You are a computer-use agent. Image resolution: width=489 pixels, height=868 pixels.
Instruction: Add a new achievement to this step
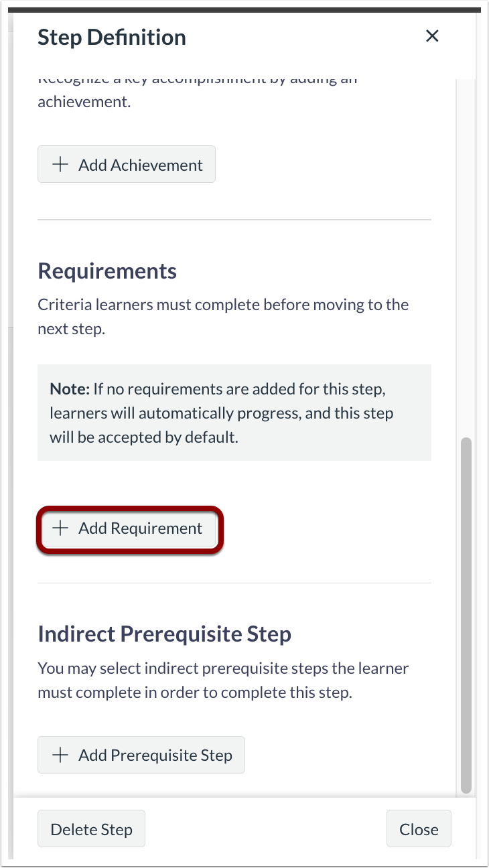tap(126, 164)
